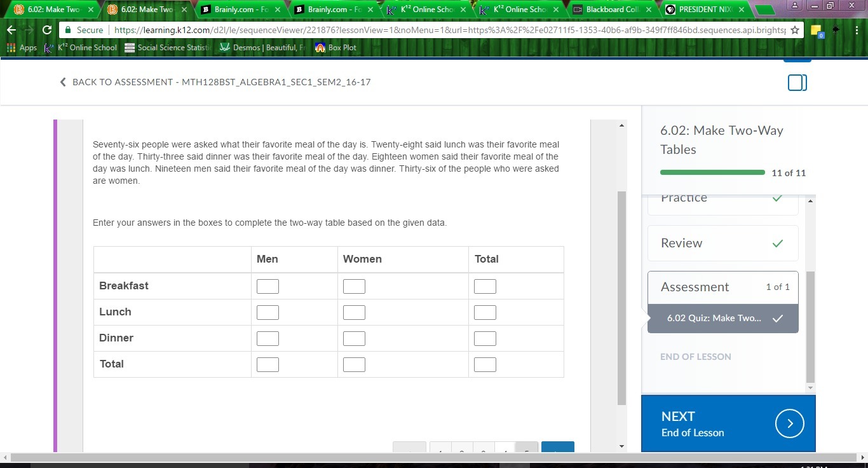Screen dimensions: 868x468
Task: Reload the page with the refresh icon
Action: [46, 30]
